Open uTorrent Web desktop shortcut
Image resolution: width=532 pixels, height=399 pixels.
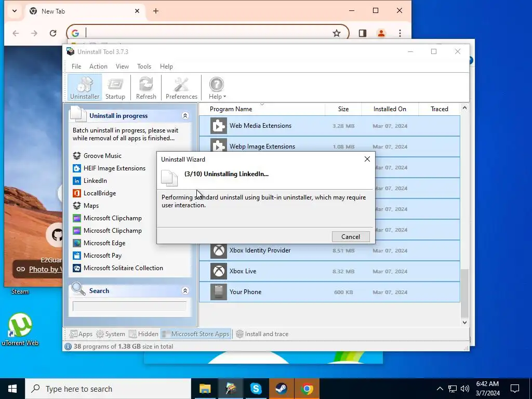[20, 329]
